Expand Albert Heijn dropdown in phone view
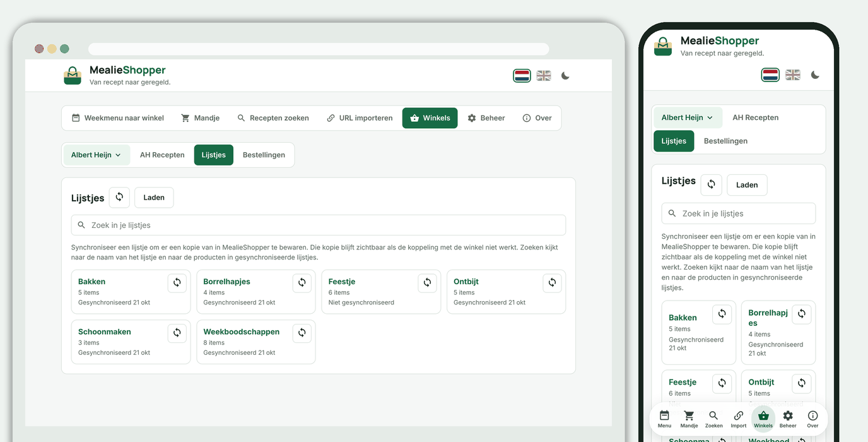Image resolution: width=868 pixels, height=442 pixels. 687,117
